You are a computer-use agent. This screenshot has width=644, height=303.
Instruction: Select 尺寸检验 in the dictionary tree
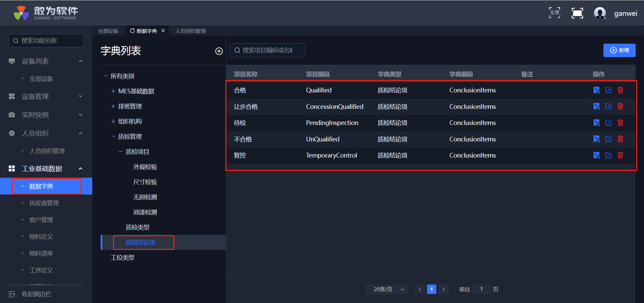click(145, 182)
